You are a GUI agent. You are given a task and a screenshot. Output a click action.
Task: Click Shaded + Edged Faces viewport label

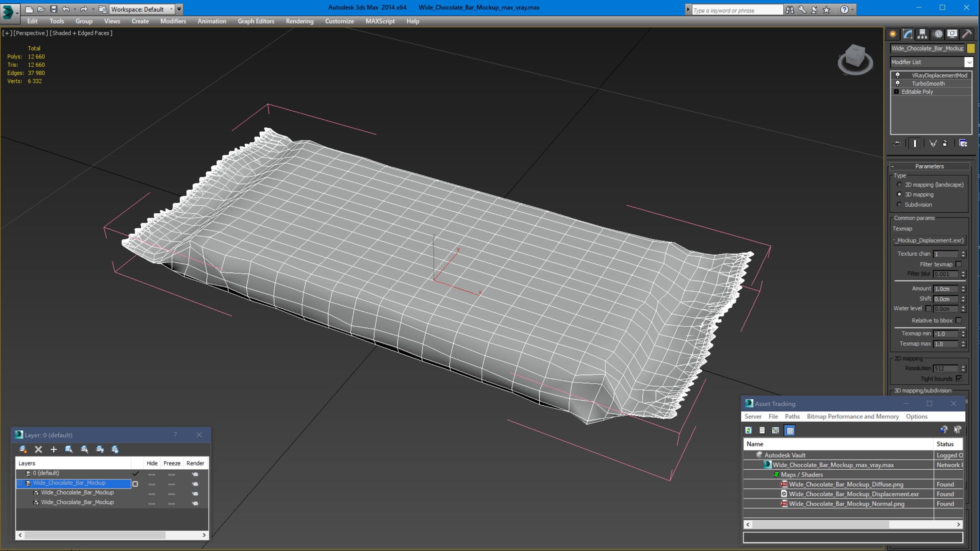coord(81,33)
